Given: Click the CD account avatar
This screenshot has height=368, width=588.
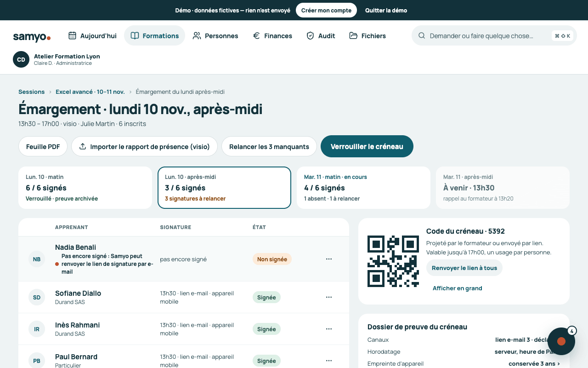Looking at the screenshot, I should point(21,59).
